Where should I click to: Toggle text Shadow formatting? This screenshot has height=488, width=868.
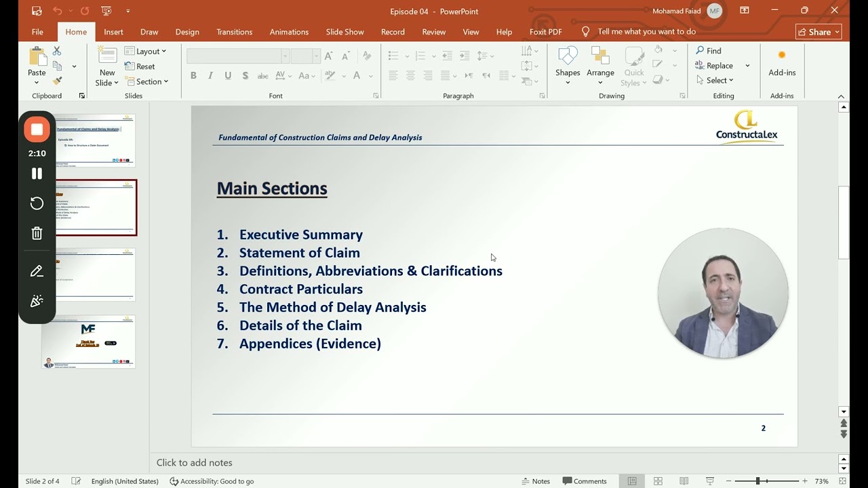[245, 76]
